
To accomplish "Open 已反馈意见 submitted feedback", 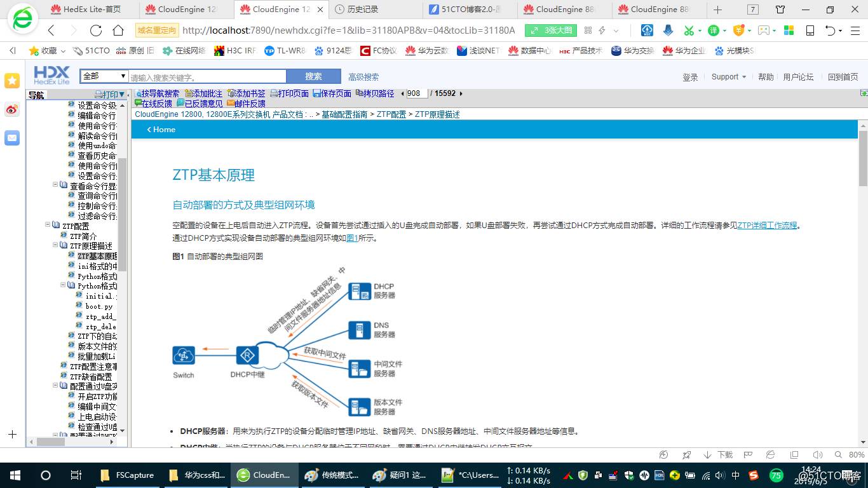I will pyautogui.click(x=200, y=104).
